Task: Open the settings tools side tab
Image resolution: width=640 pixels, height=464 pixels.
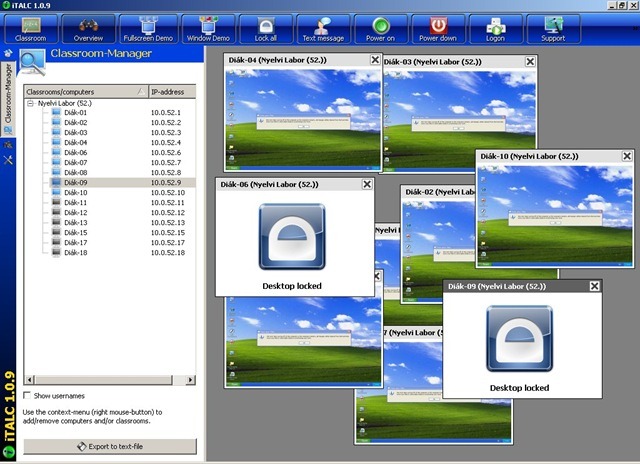Action: (x=9, y=159)
